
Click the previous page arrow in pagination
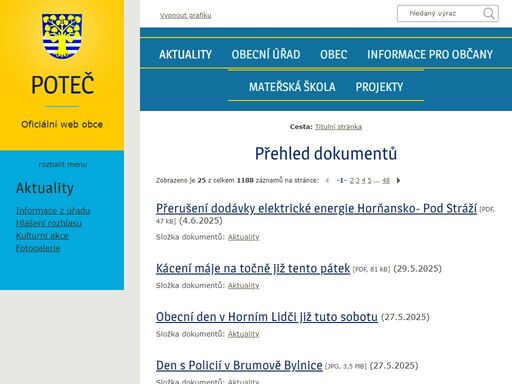pos(327,181)
